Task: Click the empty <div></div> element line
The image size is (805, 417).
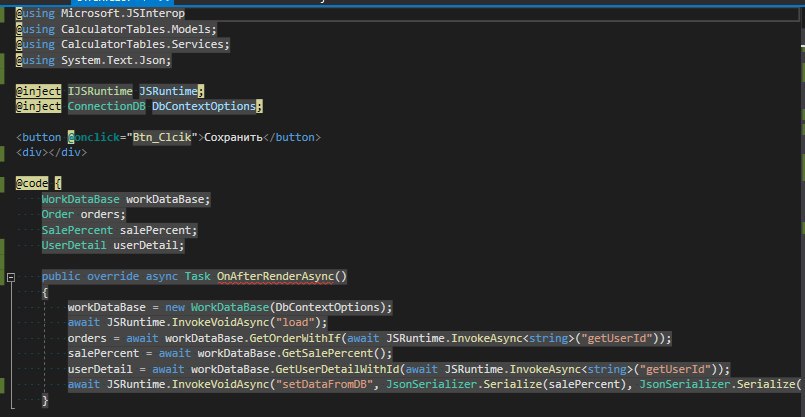Action: coord(51,153)
